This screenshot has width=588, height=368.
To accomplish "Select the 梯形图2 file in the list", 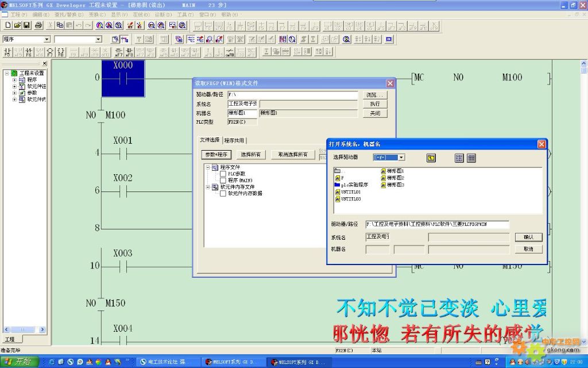I will click(393, 178).
